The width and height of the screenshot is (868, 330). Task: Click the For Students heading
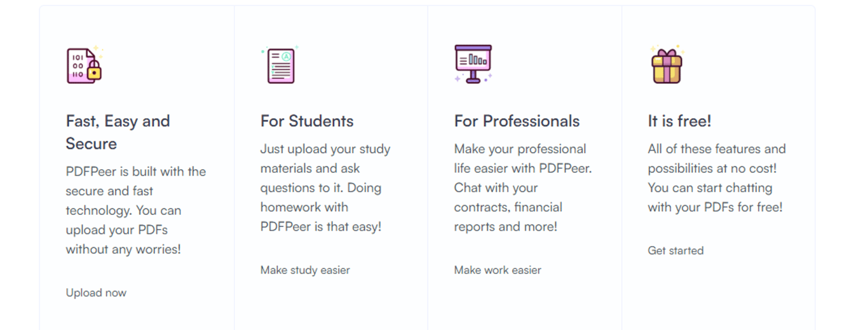pos(307,121)
